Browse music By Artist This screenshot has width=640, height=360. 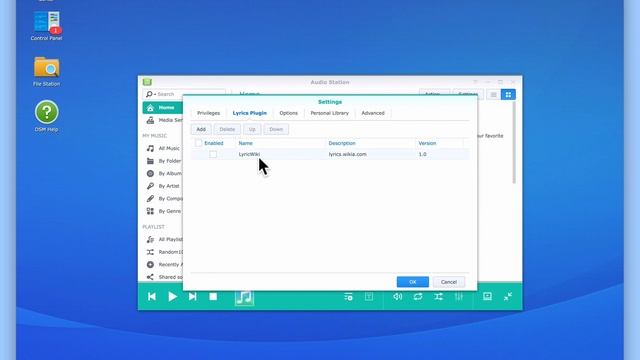[x=162, y=186]
